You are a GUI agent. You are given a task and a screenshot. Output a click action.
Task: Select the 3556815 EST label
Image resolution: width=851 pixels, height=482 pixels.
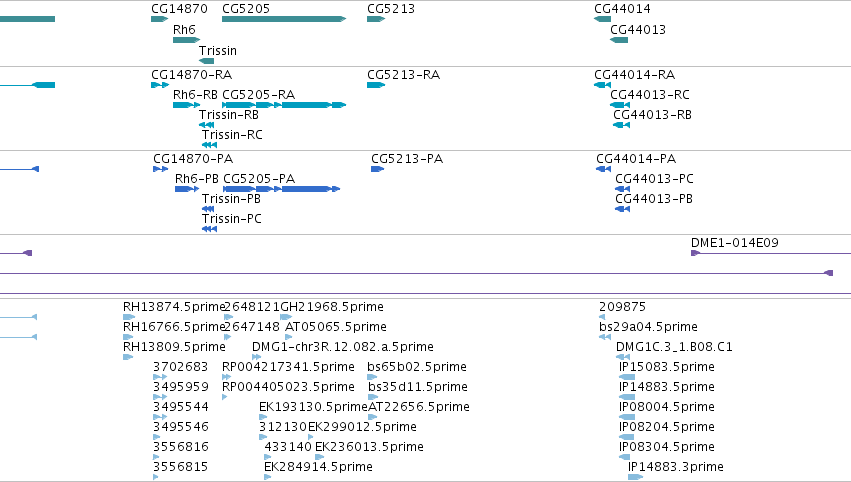click(181, 467)
